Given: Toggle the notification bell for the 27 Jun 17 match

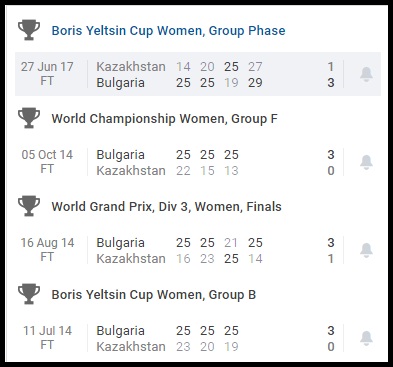Looking at the screenshot, I should [x=366, y=74].
